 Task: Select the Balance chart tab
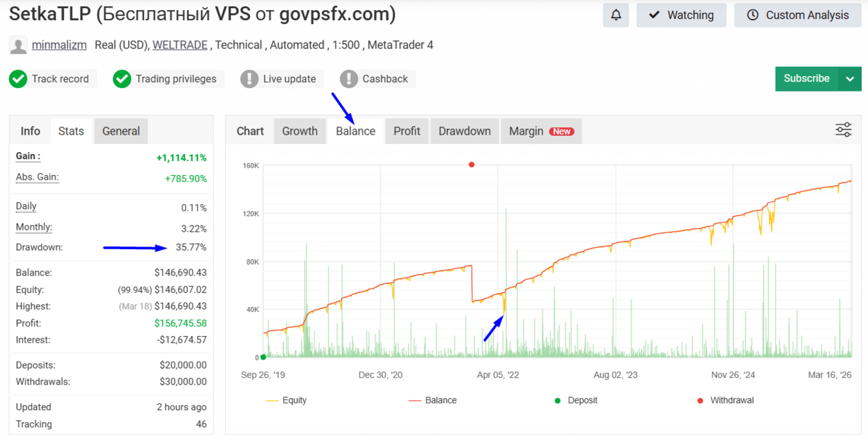(x=355, y=131)
